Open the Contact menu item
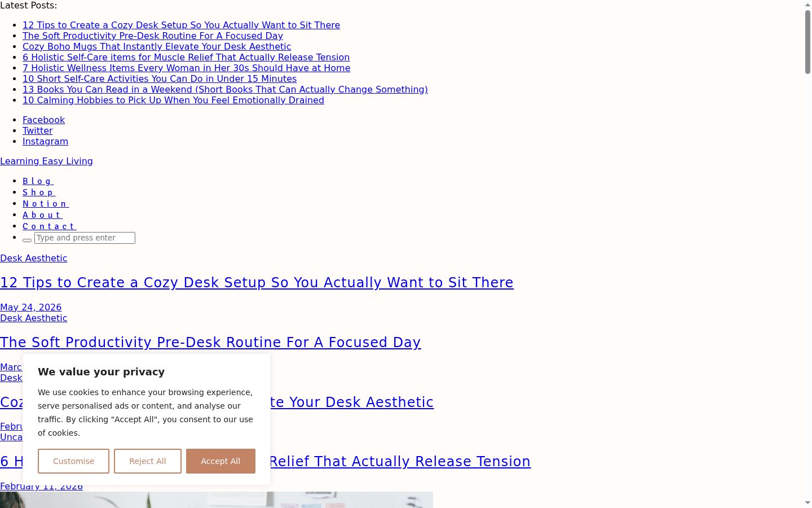This screenshot has height=508, width=812. pyautogui.click(x=49, y=226)
